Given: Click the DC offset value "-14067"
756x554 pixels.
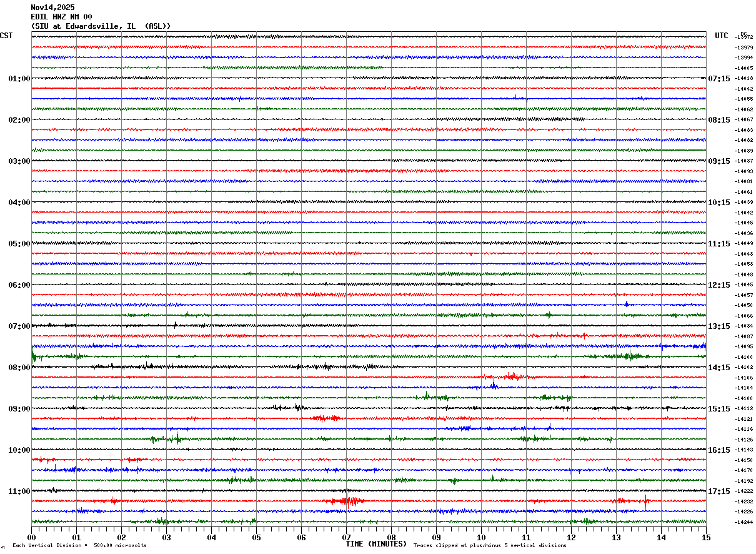Looking at the screenshot, I should [x=744, y=119].
